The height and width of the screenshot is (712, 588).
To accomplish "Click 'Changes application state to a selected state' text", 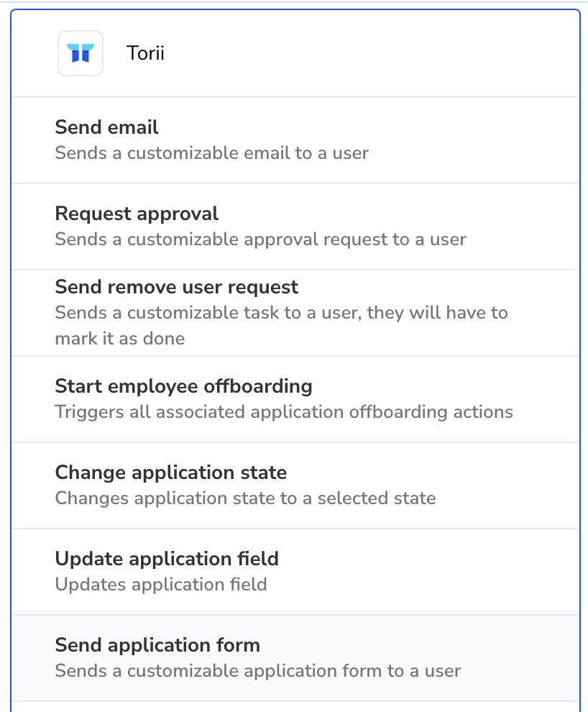I will coord(245,498).
